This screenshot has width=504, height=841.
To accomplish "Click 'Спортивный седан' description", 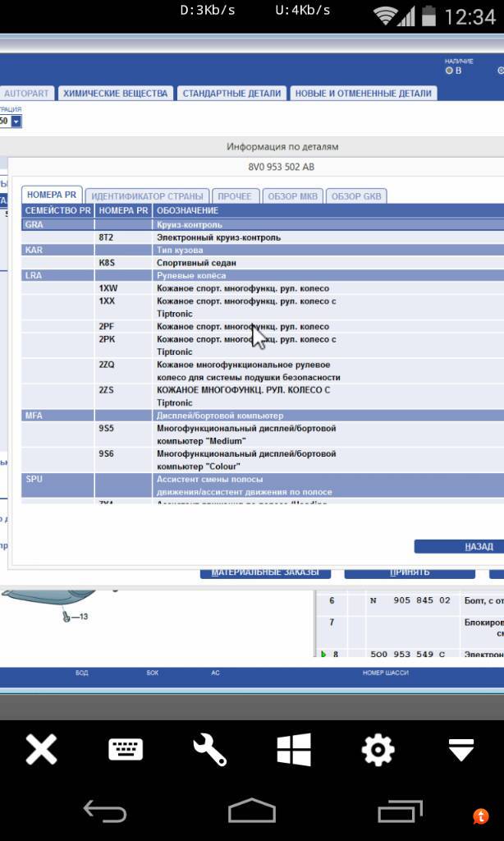I will [196, 263].
